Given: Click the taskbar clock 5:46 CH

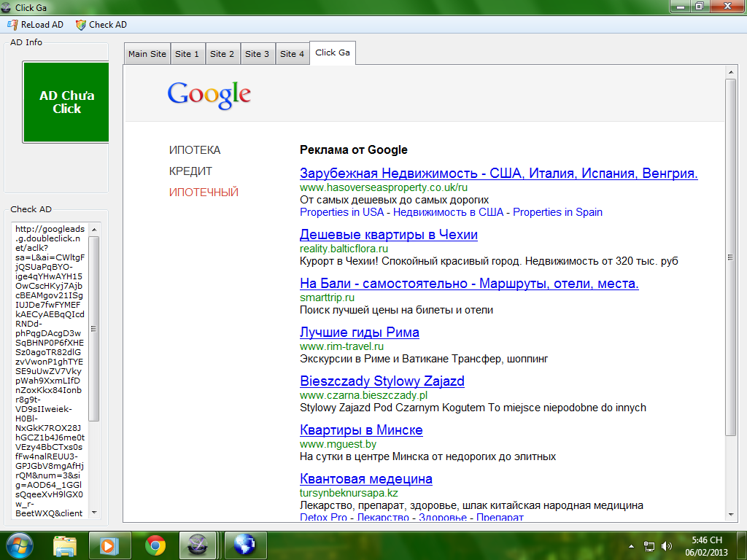Looking at the screenshot, I should coord(706,545).
